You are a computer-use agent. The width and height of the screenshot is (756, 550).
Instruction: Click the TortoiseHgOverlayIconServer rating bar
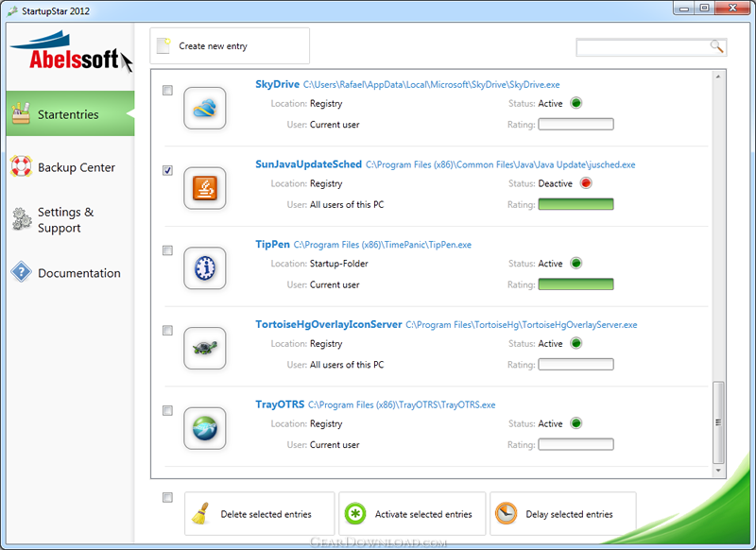(x=576, y=365)
